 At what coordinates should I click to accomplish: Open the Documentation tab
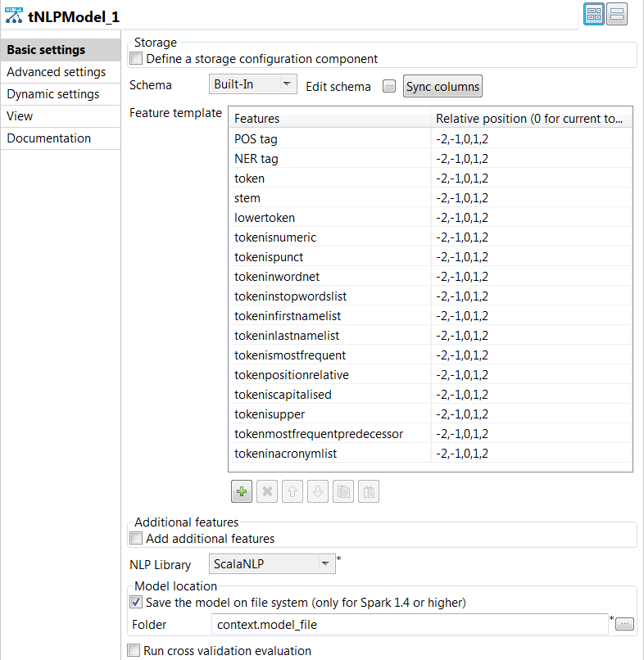pos(61,138)
